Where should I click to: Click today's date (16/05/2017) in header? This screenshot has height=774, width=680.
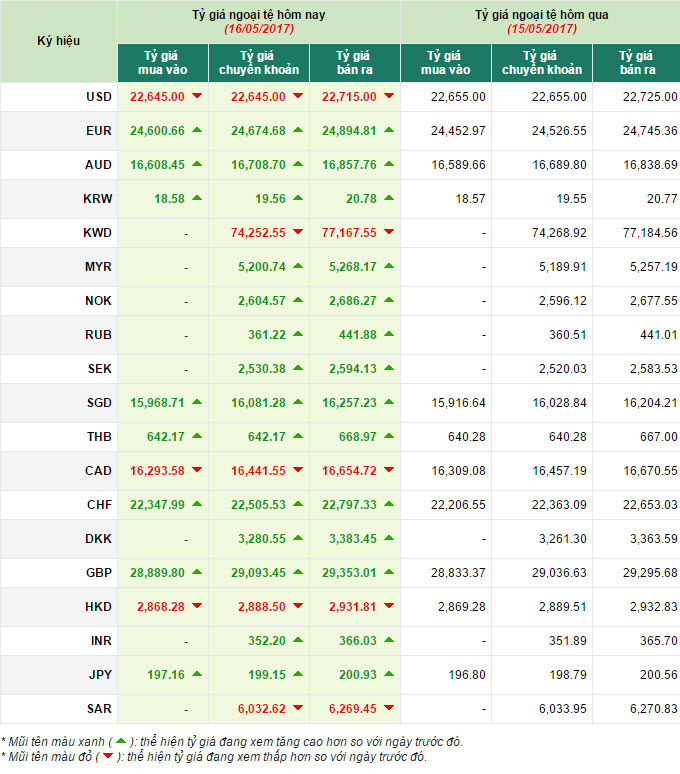259,29
